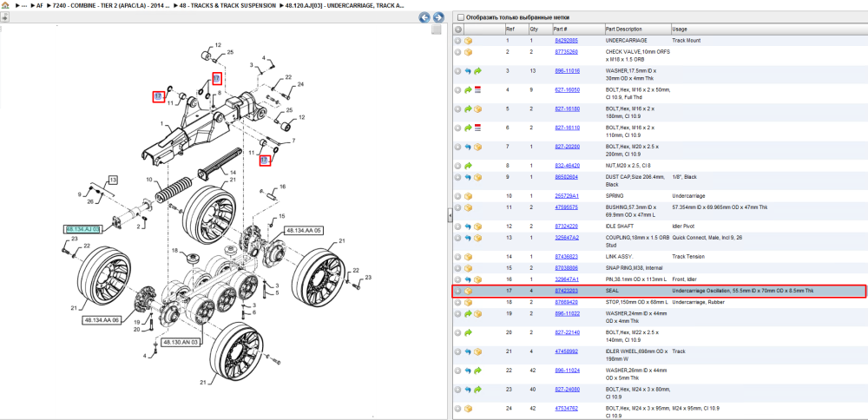Click the panel export icon under home
The height and width of the screenshot is (420, 868).
click(x=4, y=17)
